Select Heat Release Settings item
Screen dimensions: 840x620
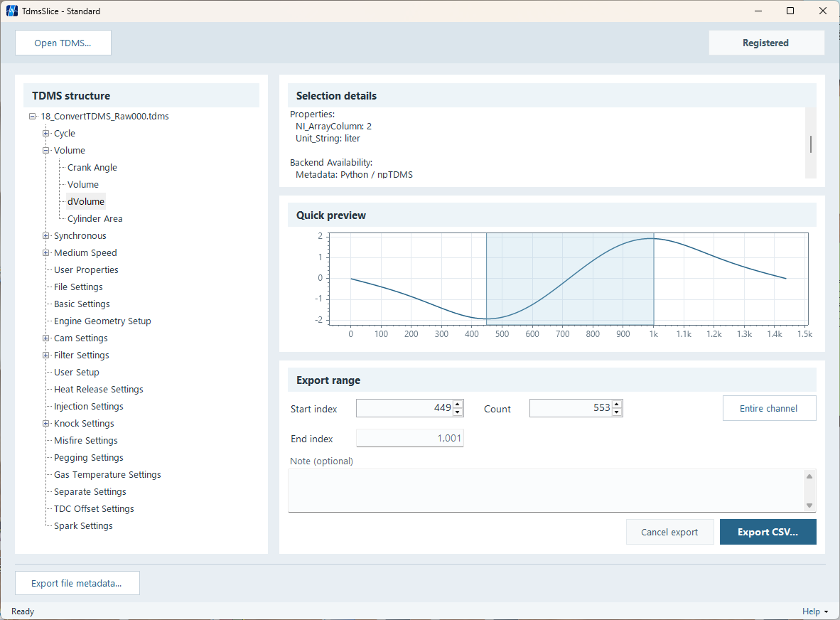click(x=99, y=390)
